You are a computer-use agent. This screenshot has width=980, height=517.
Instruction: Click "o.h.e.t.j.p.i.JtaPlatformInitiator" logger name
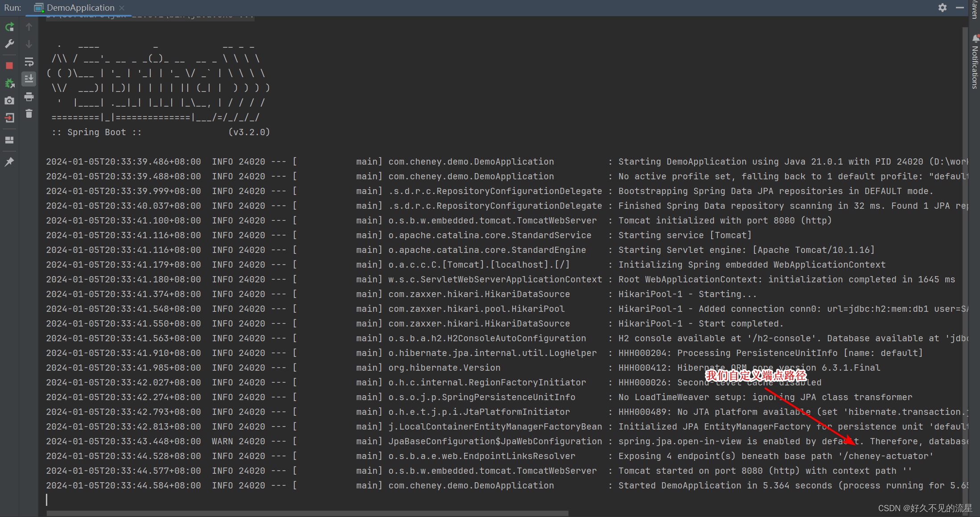click(479, 412)
